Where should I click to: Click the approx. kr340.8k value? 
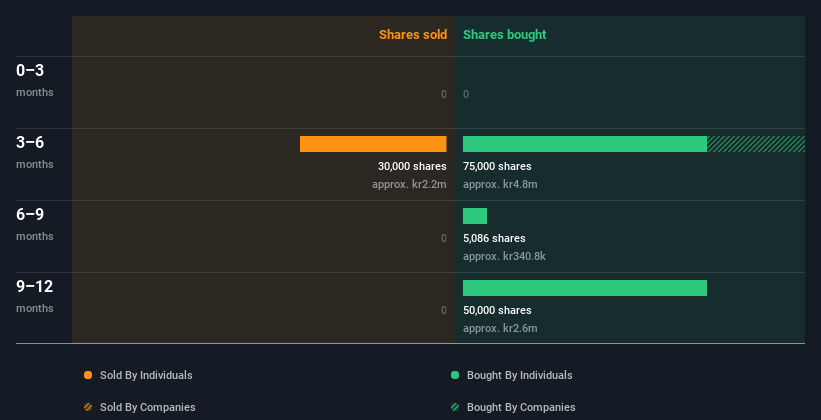pos(504,257)
